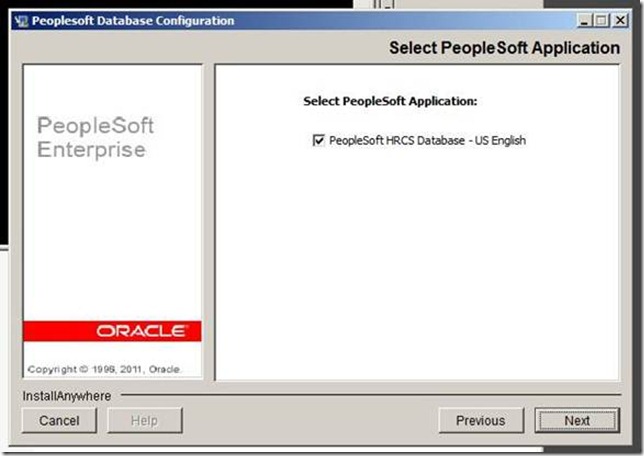
Task: Click the red Oracle logo banner
Action: pyautogui.click(x=112, y=331)
